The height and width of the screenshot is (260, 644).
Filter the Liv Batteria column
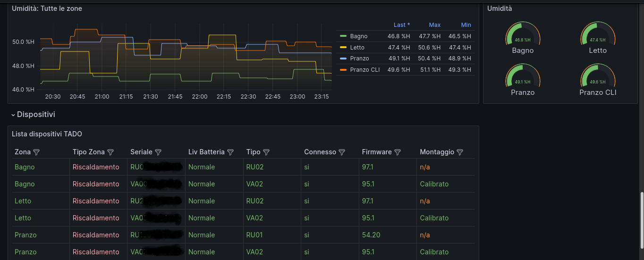[230, 152]
